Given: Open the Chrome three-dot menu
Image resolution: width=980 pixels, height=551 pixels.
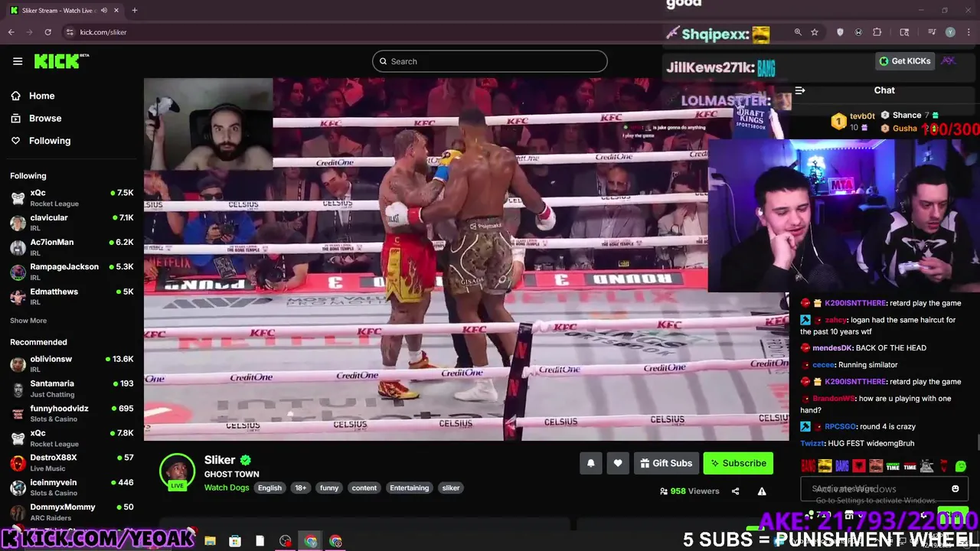Looking at the screenshot, I should point(967,32).
